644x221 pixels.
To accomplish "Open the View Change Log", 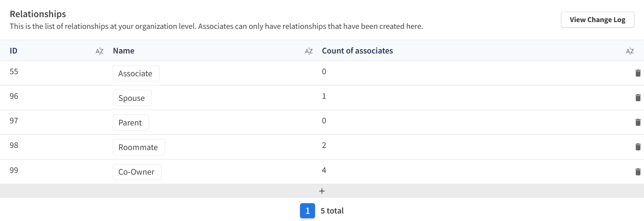I will coord(597,20).
